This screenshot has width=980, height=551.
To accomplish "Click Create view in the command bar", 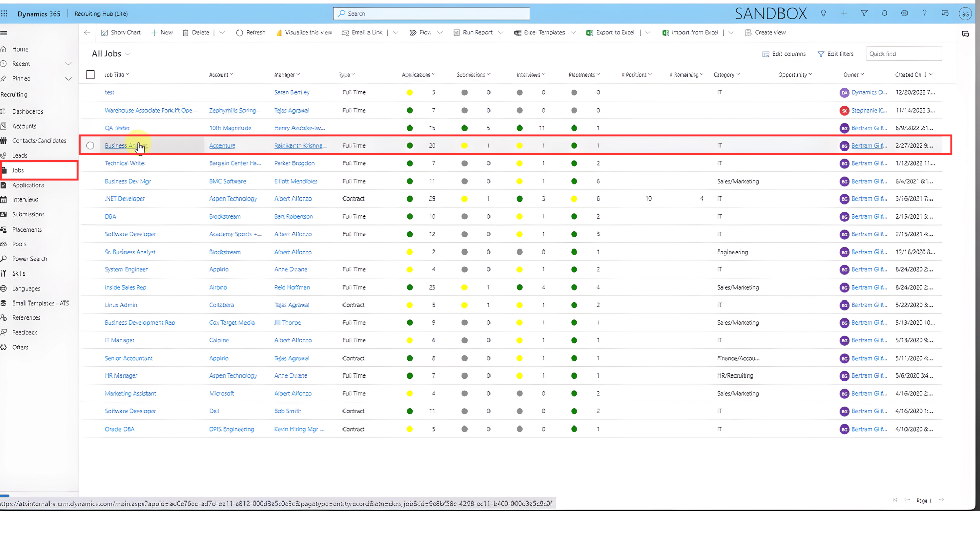I will 765,33.
